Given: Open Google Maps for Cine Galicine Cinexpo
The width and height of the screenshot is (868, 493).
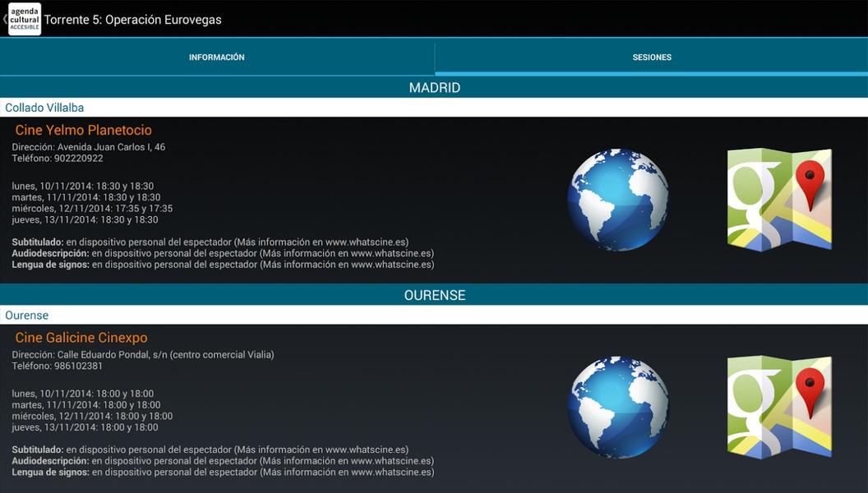Looking at the screenshot, I should (779, 407).
